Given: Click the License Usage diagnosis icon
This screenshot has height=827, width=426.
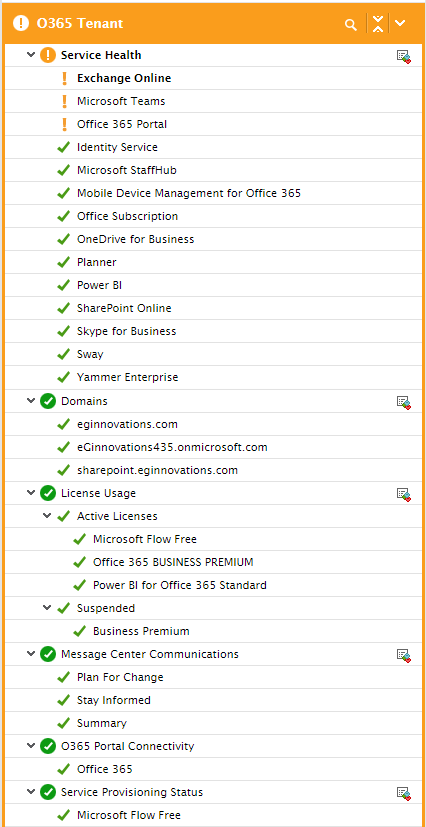Looking at the screenshot, I should 404,494.
